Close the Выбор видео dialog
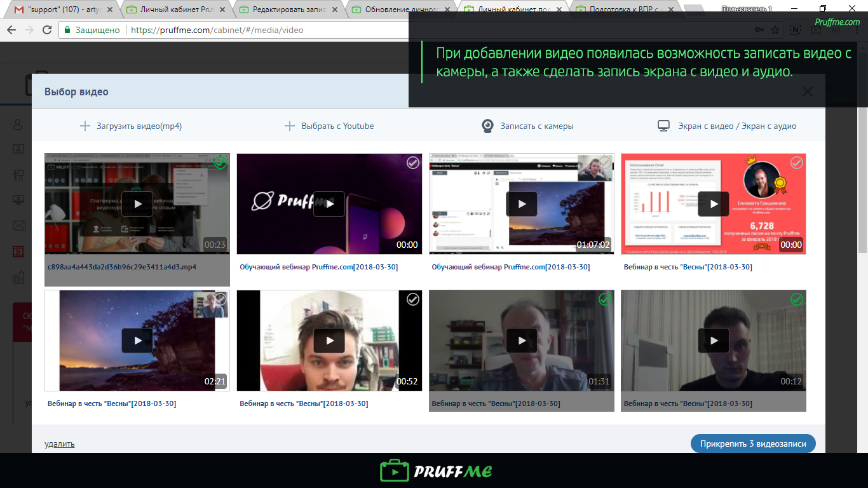Screen dimensions: 868x488 coord(808,91)
